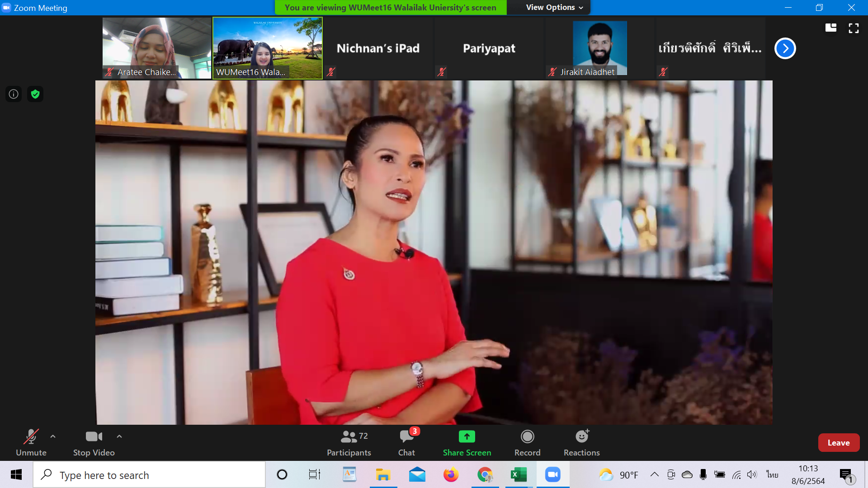Show meeting information icon
This screenshot has height=488, width=868.
coord(14,94)
